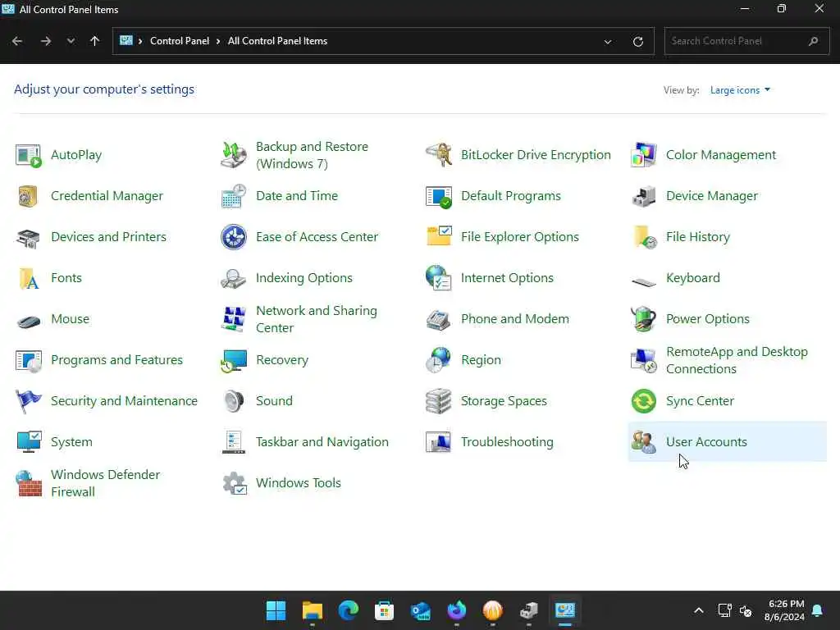Open File Explorer from taskbar
This screenshot has height=630, width=840.
click(313, 610)
